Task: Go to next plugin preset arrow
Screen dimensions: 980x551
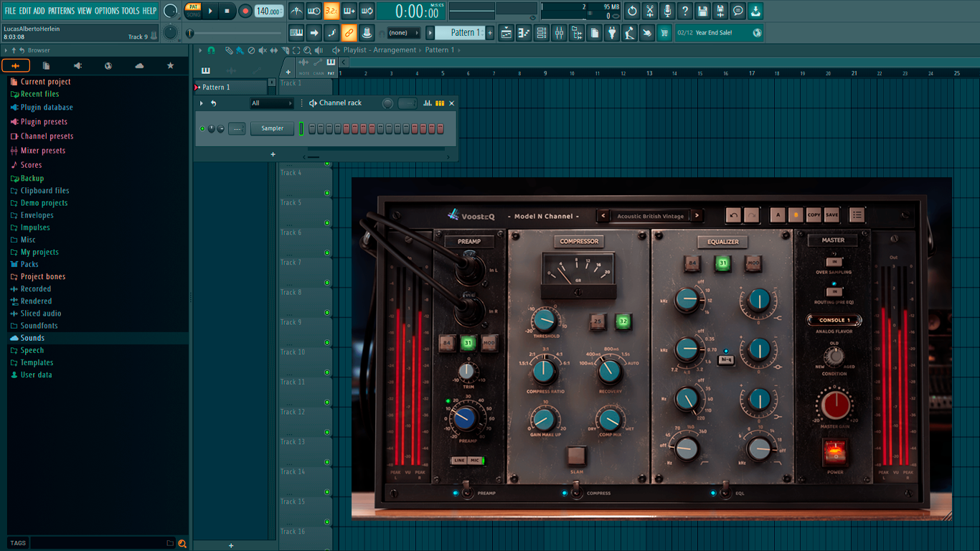Action: pos(697,215)
